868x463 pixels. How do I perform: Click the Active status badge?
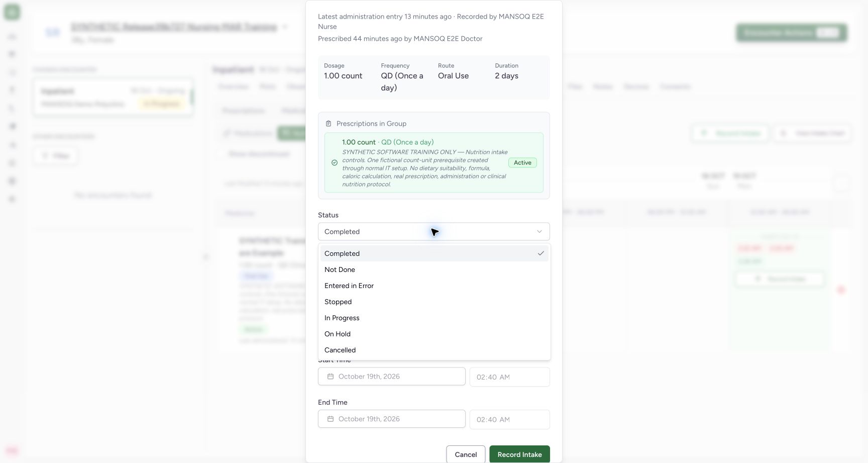coord(522,162)
